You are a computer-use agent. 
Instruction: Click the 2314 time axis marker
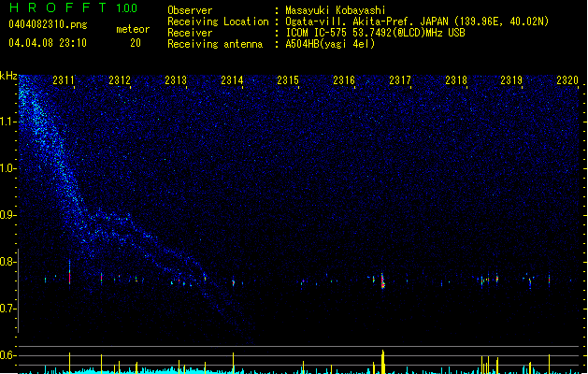point(232,80)
